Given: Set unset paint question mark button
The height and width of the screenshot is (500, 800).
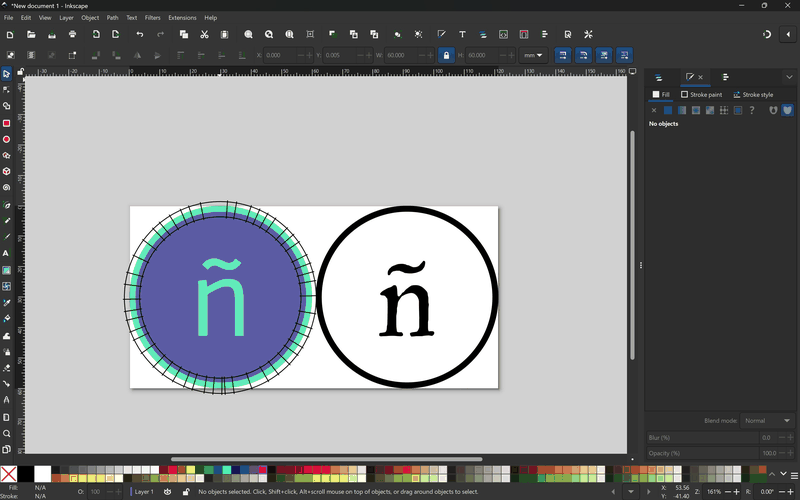Looking at the screenshot, I should 752,110.
